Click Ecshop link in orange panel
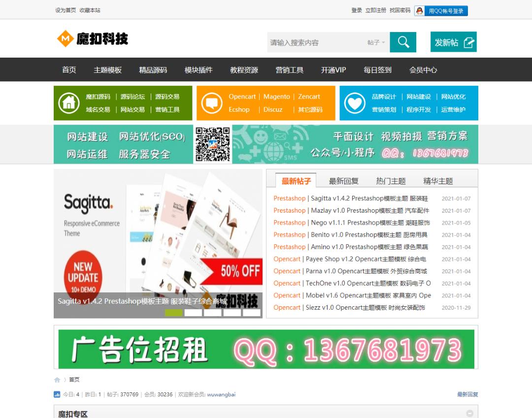The image size is (532, 418). click(x=239, y=109)
